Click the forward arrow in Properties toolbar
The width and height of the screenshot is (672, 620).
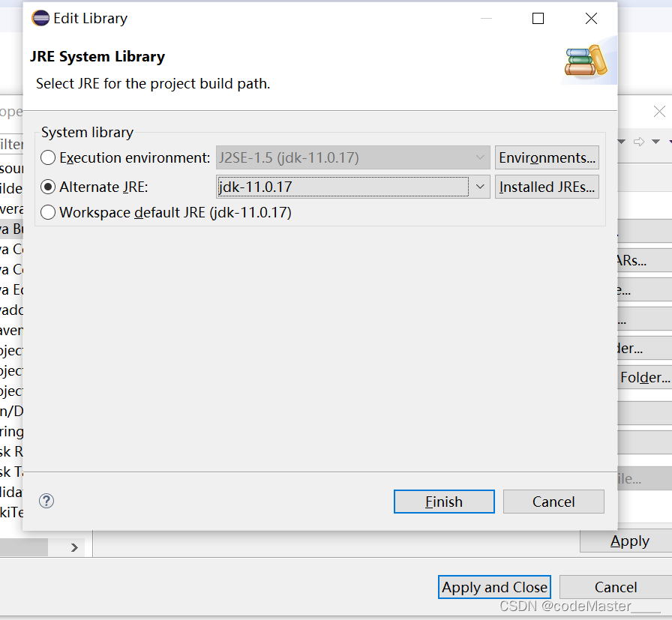pyautogui.click(x=638, y=142)
